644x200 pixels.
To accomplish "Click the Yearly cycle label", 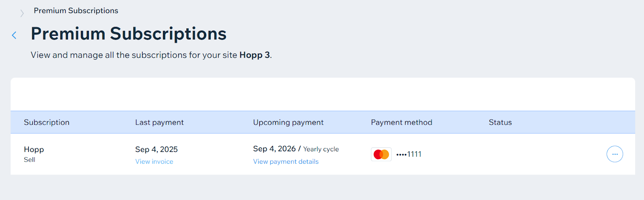I will point(321,149).
